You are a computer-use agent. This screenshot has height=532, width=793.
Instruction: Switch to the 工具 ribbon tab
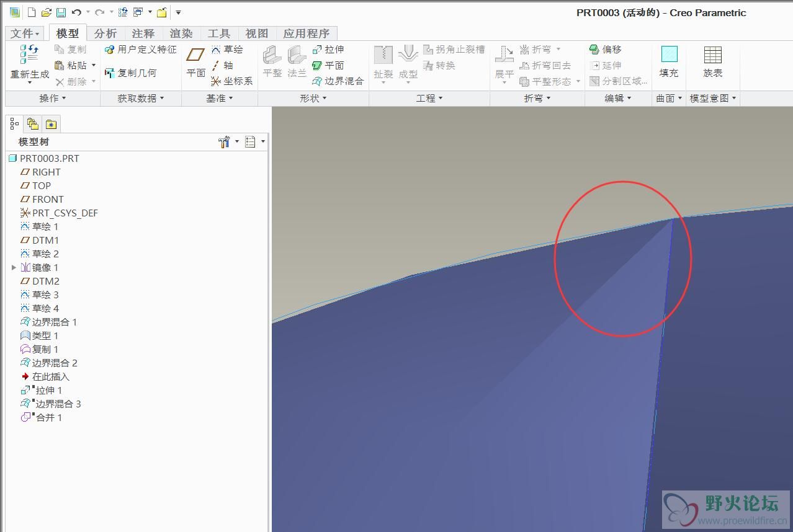(219, 33)
